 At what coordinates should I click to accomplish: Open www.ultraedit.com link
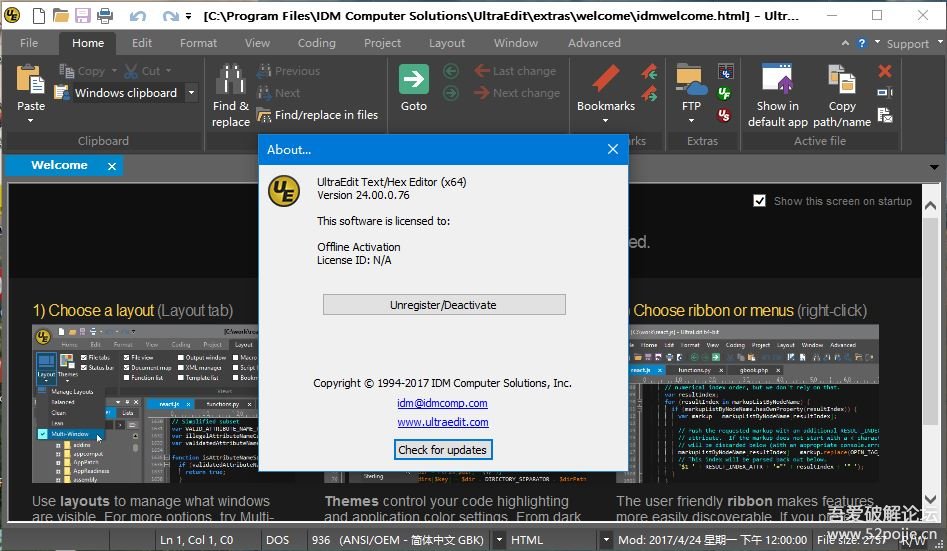(x=443, y=422)
